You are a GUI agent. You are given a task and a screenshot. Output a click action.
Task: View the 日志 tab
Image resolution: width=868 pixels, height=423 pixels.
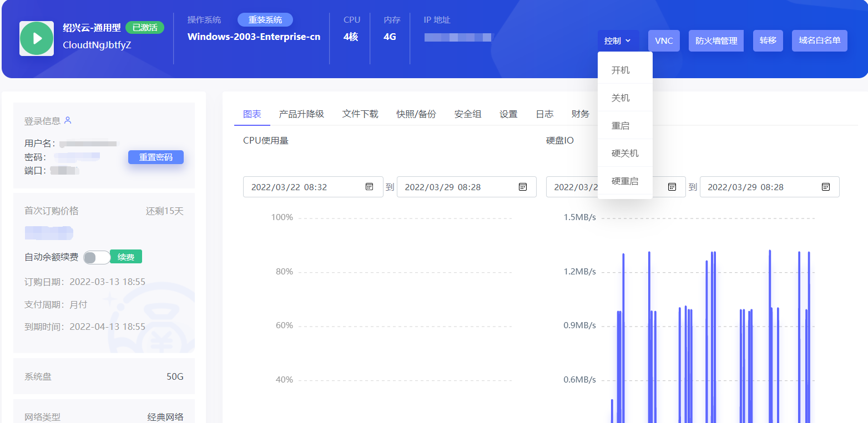pos(544,114)
